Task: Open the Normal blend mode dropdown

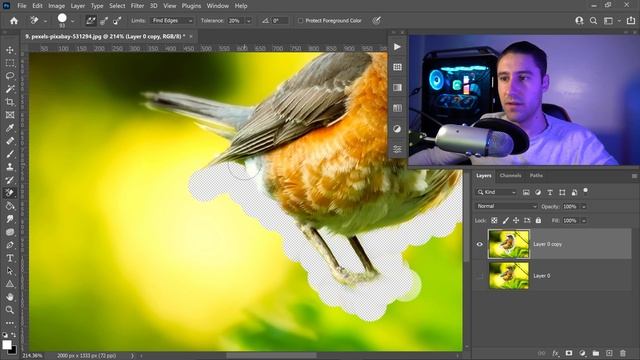Action: pyautogui.click(x=507, y=207)
